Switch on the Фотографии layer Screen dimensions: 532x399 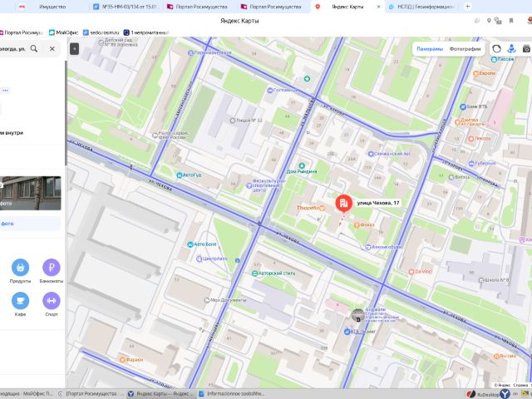(465, 49)
